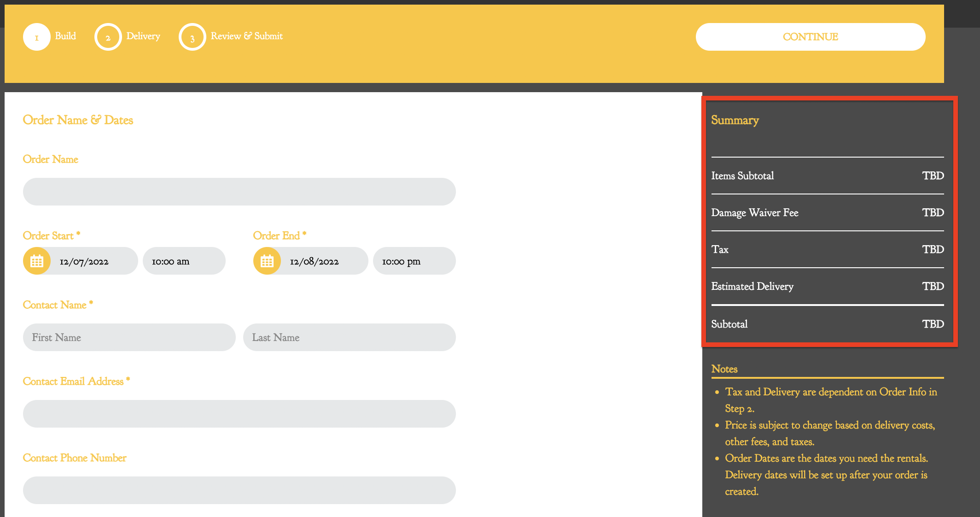Image resolution: width=980 pixels, height=517 pixels.
Task: Click the Damage Waiver Fee label
Action: tap(755, 212)
